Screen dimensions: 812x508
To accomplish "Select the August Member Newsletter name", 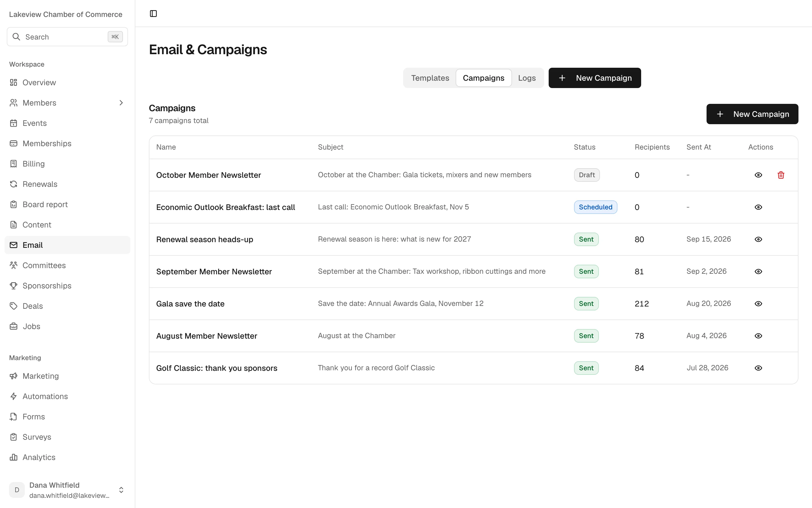I will [x=207, y=336].
